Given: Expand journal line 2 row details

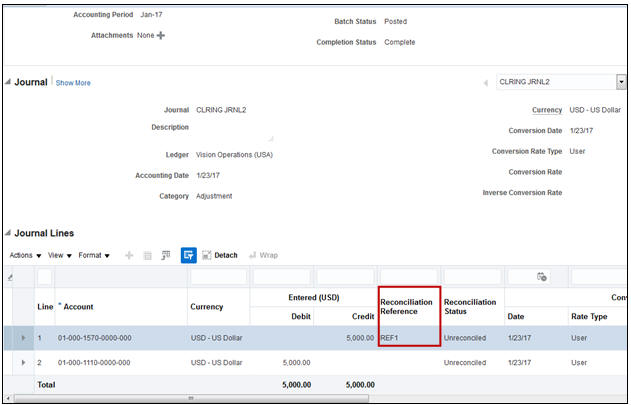Looking at the screenshot, I should click(x=23, y=363).
